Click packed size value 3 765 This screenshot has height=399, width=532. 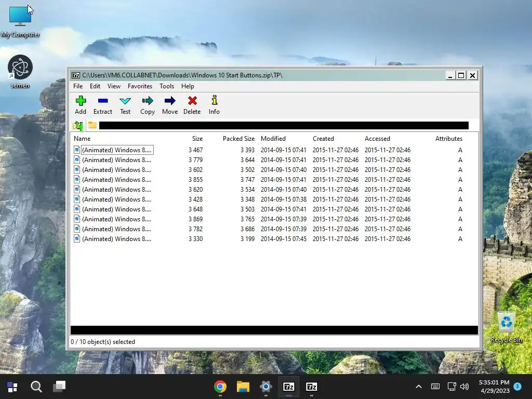tap(247, 219)
